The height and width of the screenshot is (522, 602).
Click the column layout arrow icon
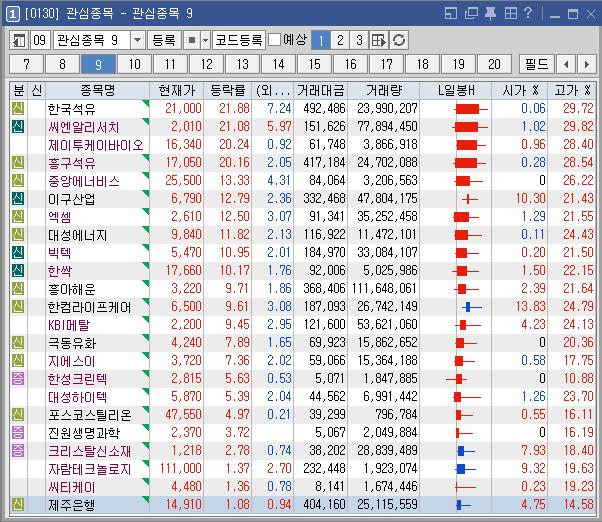pyautogui.click(x=379, y=40)
